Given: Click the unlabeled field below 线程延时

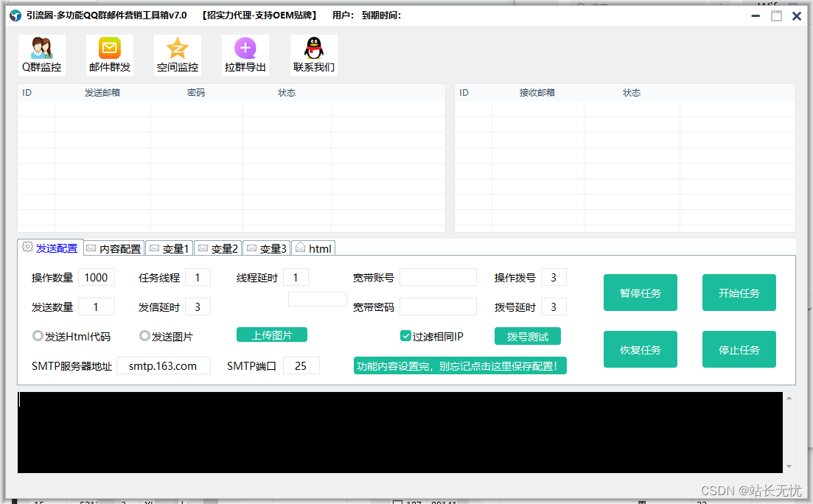Looking at the screenshot, I should pos(318,299).
